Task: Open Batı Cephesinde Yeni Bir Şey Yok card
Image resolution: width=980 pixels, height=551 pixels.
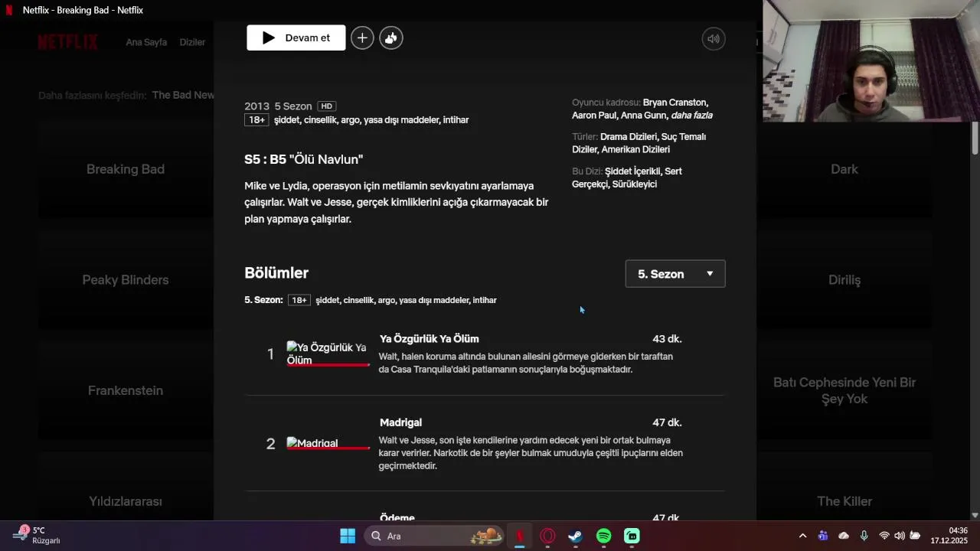Action: coord(844,390)
